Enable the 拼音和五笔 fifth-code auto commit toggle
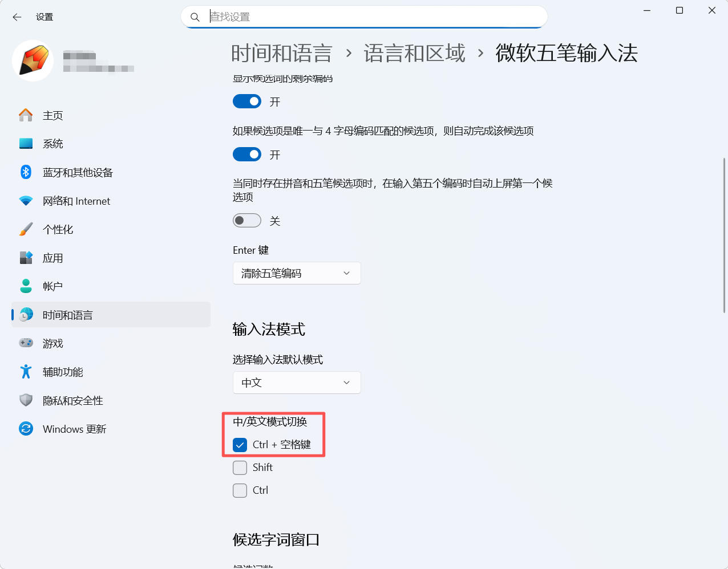The height and width of the screenshot is (569, 728). pyautogui.click(x=247, y=221)
